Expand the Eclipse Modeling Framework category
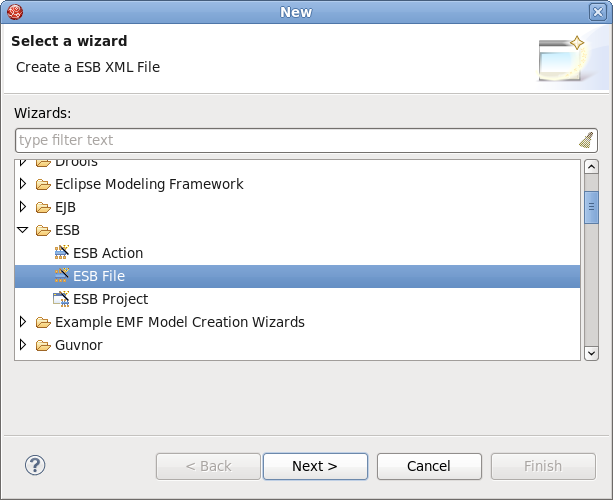 (x=24, y=184)
